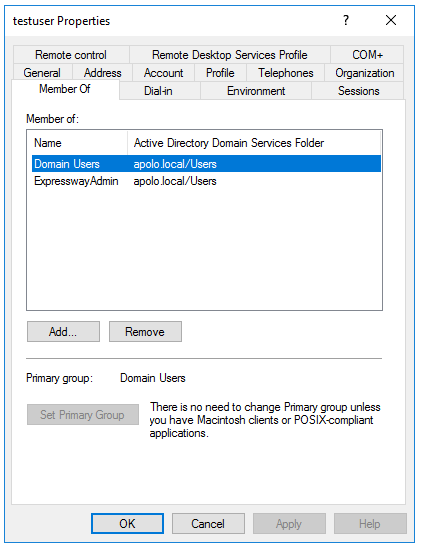Sort by Active Directory Domain Services Folder
Viewport: 421px width, 551px height.
pos(254,143)
